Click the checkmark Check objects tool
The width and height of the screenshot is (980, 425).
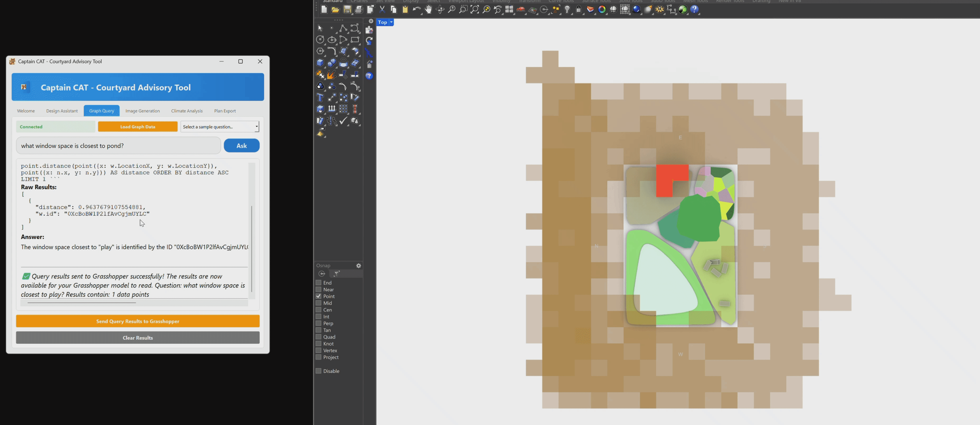click(344, 121)
